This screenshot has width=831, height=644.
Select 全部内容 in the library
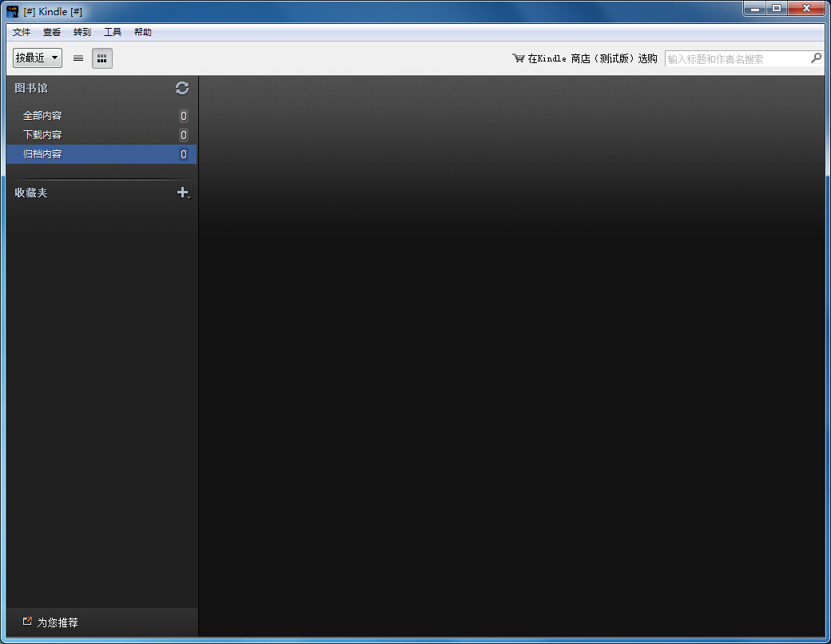(42, 116)
